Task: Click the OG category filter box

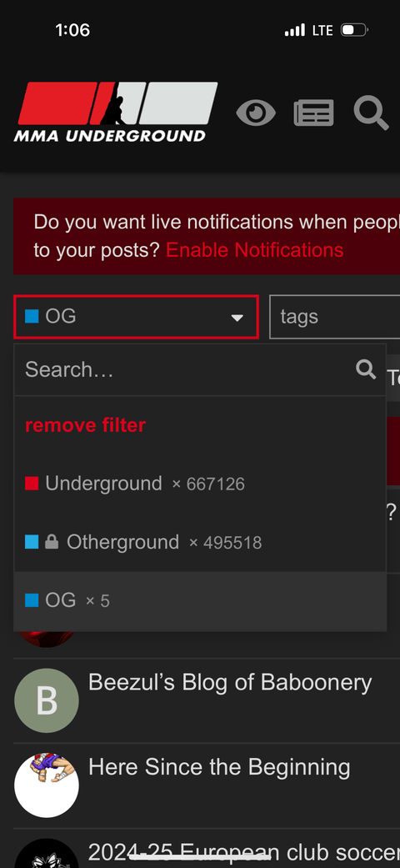Action: pos(136,317)
